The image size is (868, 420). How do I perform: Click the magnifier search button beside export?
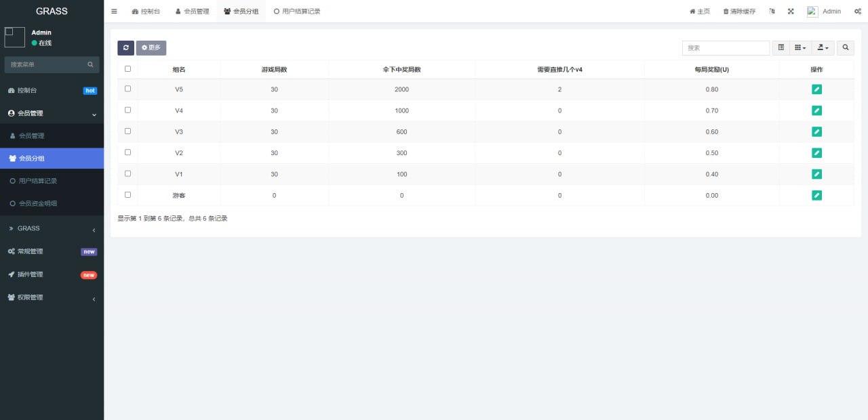click(x=846, y=48)
